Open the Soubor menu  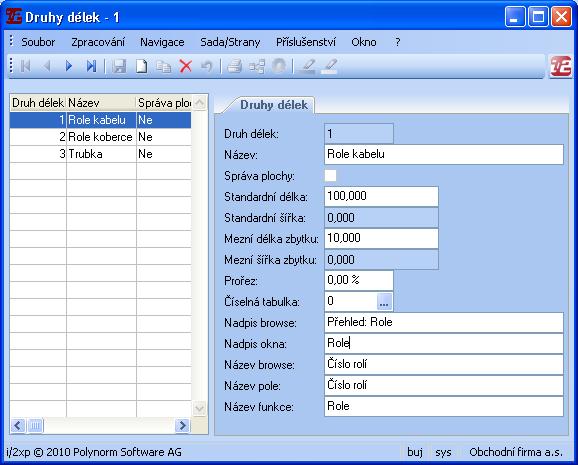click(38, 42)
